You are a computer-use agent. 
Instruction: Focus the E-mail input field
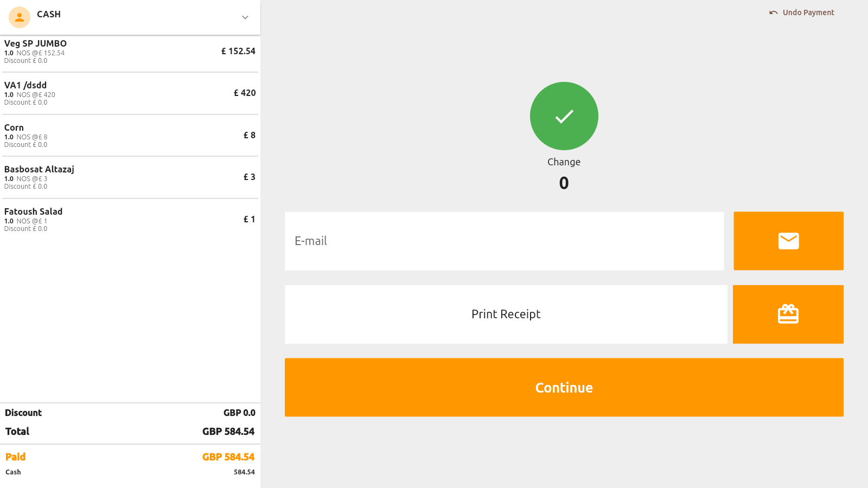tap(504, 241)
